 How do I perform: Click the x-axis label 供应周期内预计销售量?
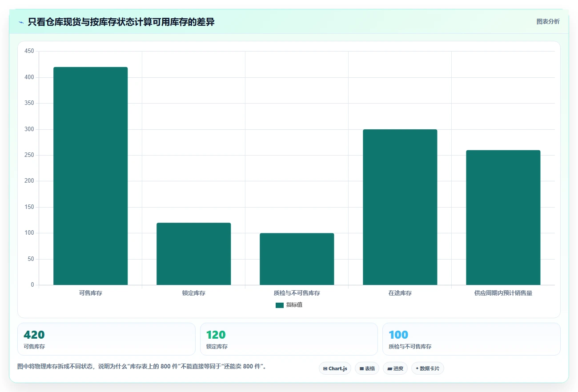(x=503, y=293)
